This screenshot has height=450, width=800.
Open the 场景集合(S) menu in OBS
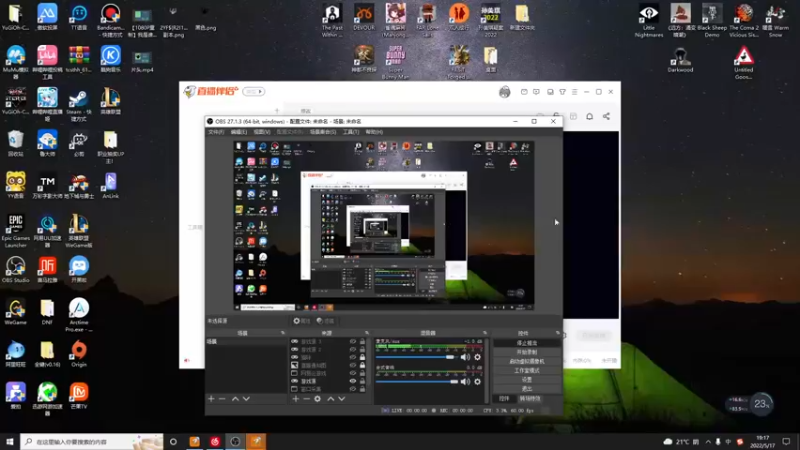(323, 132)
